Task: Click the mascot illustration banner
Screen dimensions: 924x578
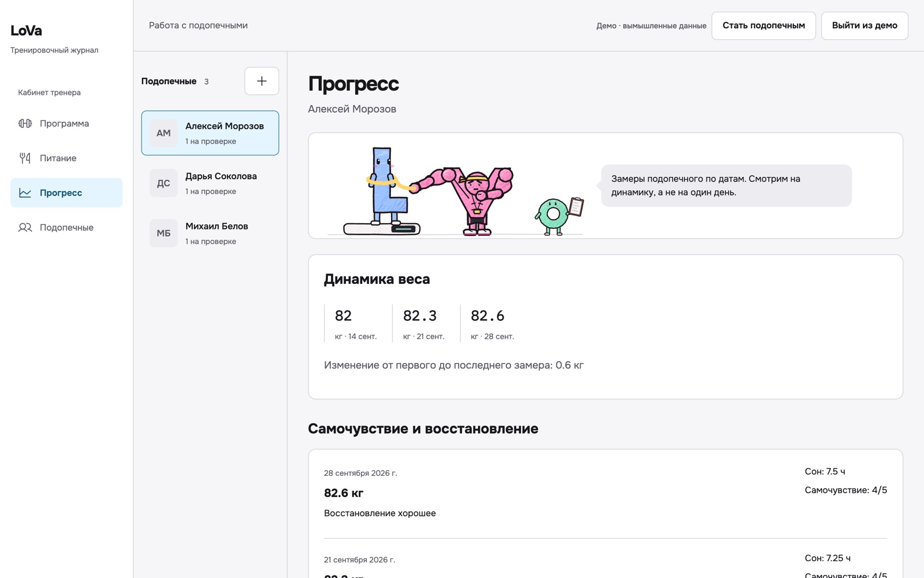Action: click(x=605, y=186)
